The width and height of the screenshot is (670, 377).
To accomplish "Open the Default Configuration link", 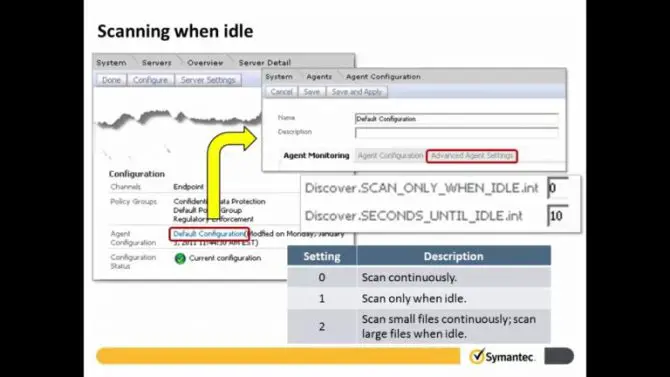I will click(x=209, y=234).
